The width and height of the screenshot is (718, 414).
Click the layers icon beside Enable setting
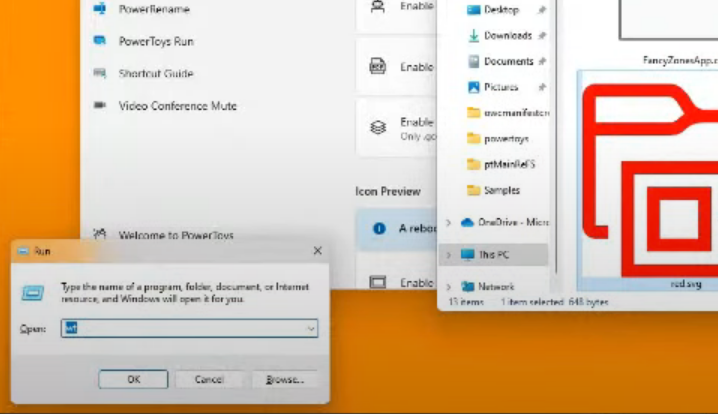coord(378,127)
